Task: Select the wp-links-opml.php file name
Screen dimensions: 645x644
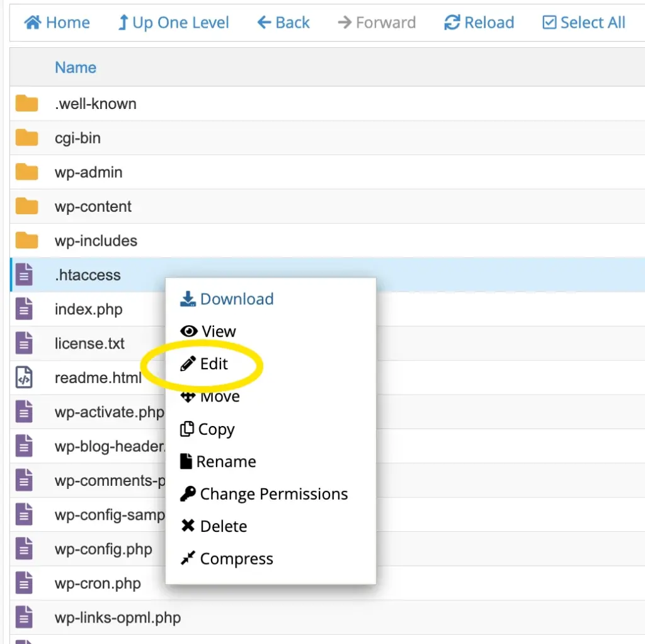Action: tap(118, 618)
